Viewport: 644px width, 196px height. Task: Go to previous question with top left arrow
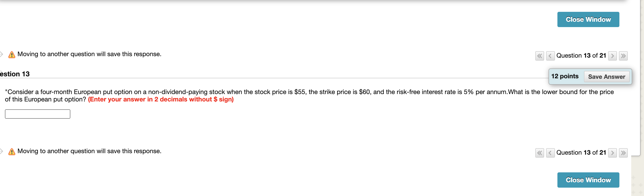click(x=551, y=56)
